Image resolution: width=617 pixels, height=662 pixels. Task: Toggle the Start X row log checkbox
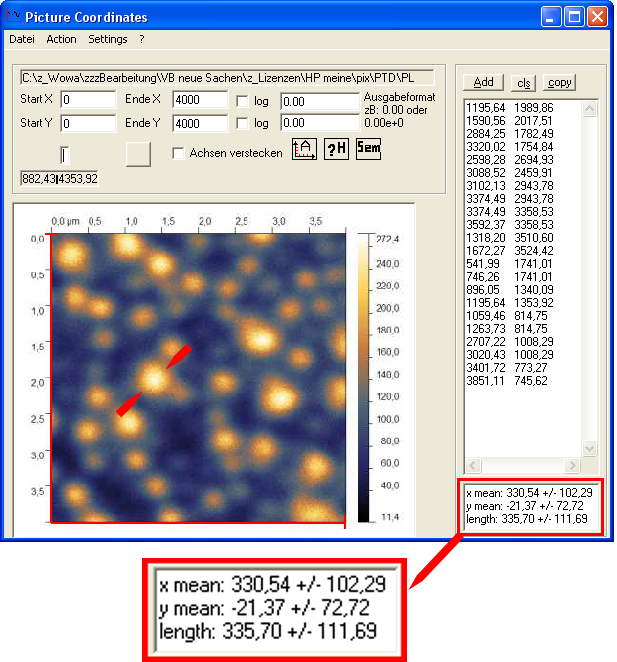(x=242, y=101)
